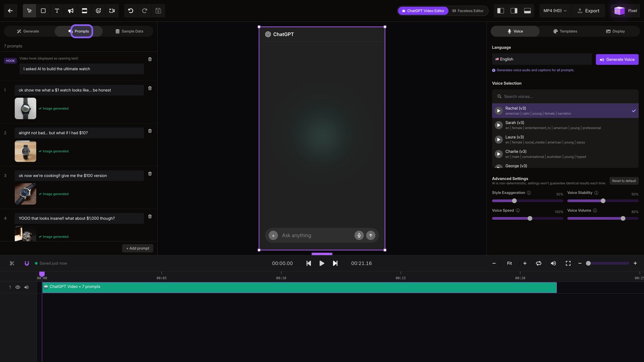Select the Charlie (v3) voice
The width and height of the screenshot is (644, 362).
pyautogui.click(x=565, y=154)
